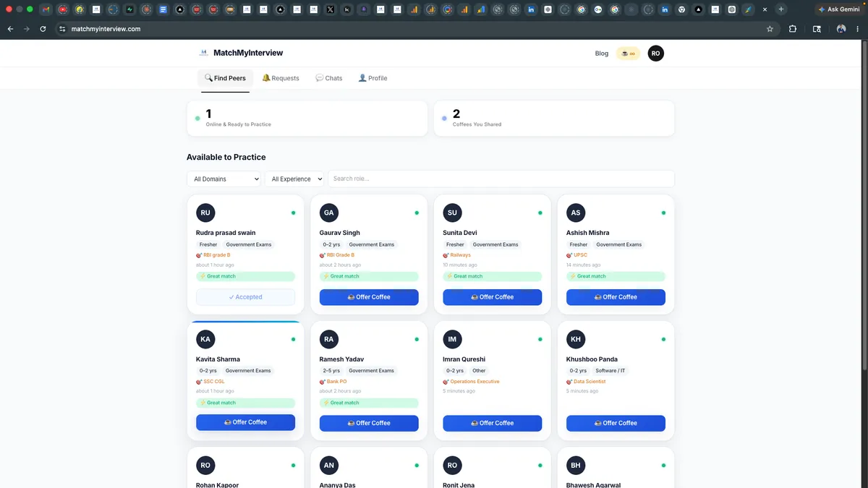
Task: Expand the All Domains dropdown
Action: (224, 179)
